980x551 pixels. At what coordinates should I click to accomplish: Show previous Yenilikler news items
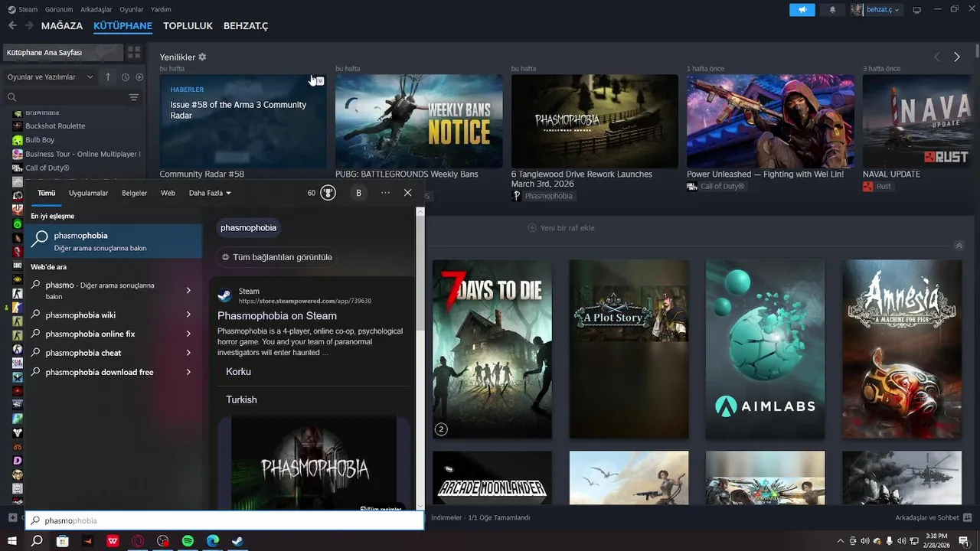pos(937,57)
